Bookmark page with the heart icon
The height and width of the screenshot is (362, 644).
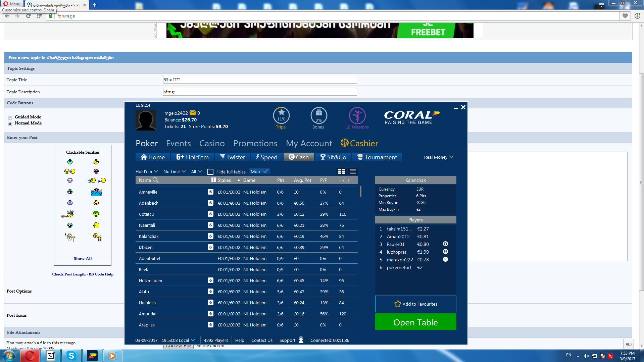625,16
